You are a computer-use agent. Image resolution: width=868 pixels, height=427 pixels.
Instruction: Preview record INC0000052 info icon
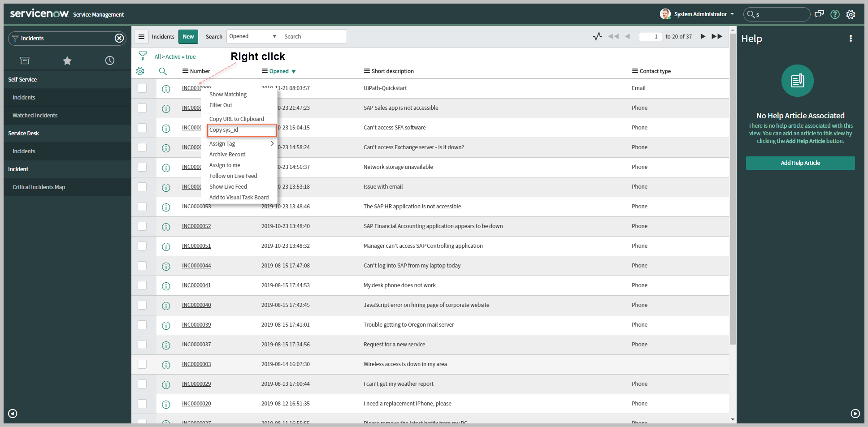pyautogui.click(x=166, y=227)
